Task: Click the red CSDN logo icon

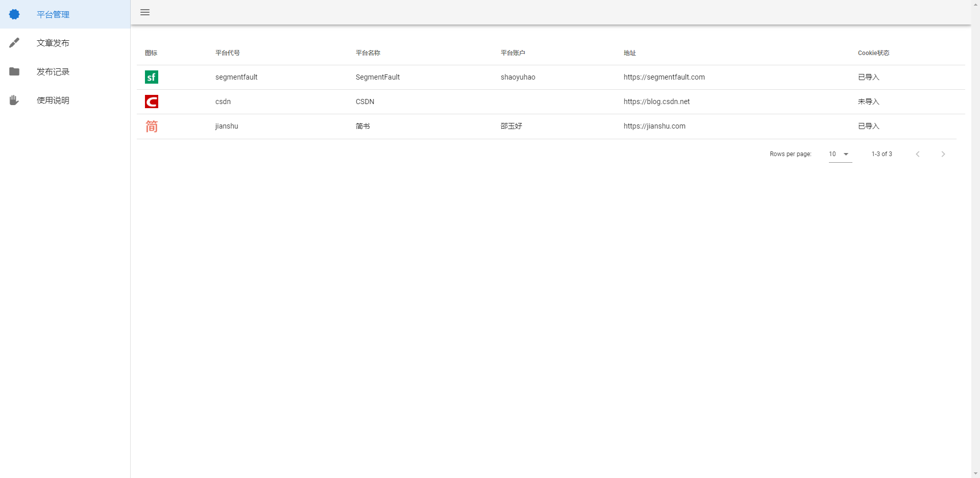Action: 152,102
